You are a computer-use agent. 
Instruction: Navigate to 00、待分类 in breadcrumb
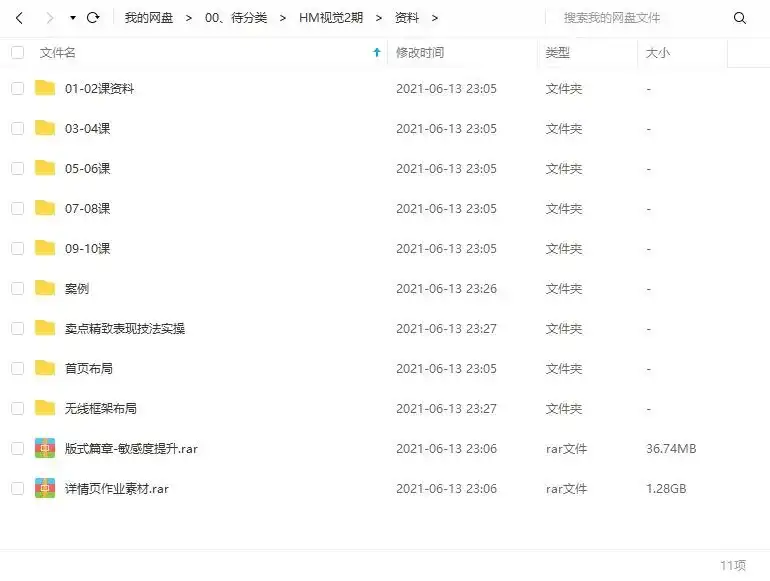pyautogui.click(x=236, y=18)
